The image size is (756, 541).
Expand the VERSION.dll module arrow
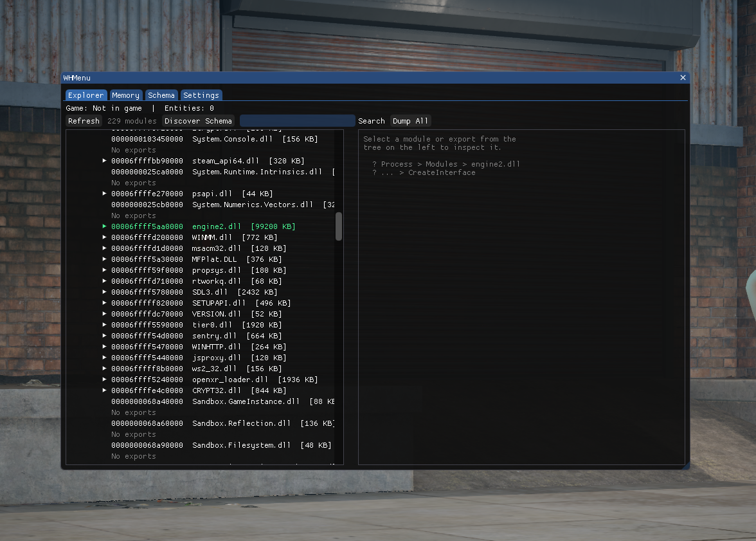[x=105, y=314]
